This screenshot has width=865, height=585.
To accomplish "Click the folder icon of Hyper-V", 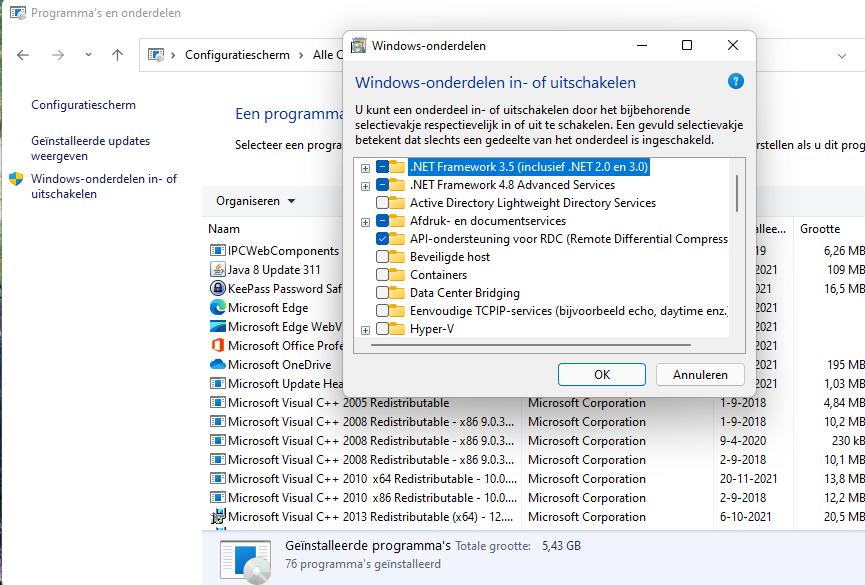I will coord(397,329).
